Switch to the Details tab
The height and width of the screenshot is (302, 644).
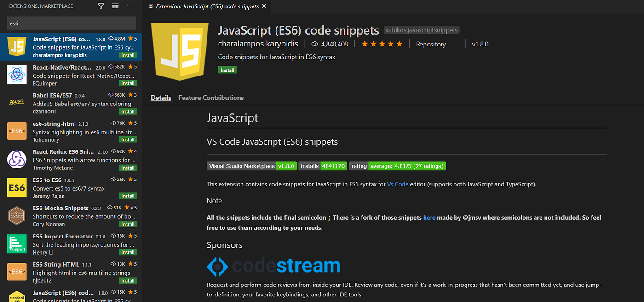pos(161,98)
